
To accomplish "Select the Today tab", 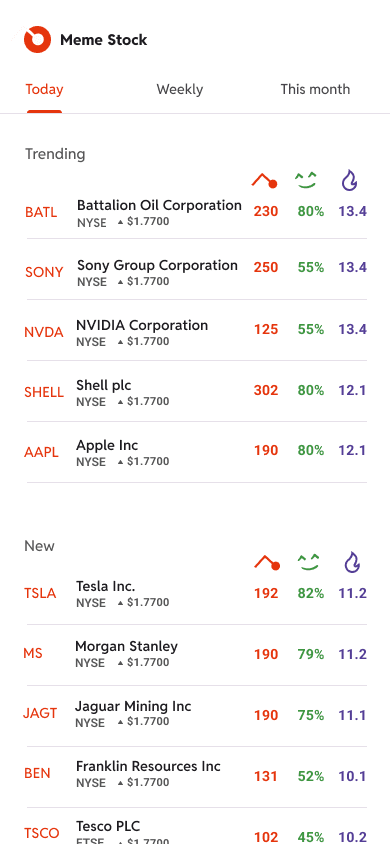I will tap(44, 89).
